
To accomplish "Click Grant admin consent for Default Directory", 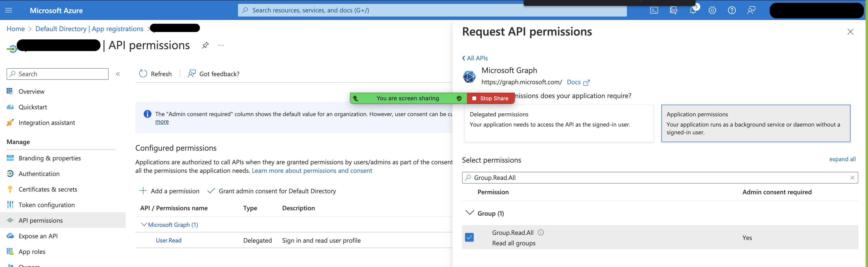I will 272,191.
